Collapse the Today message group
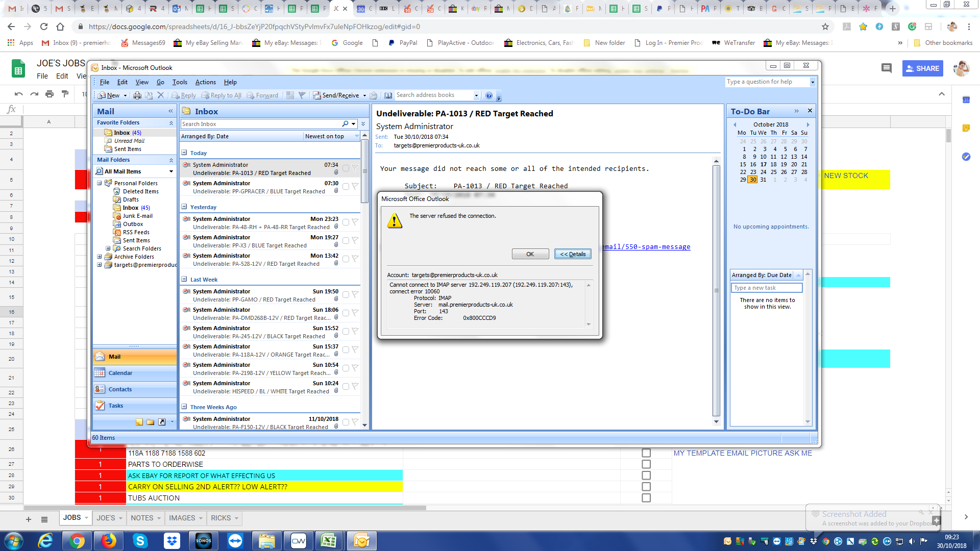Screen dimensions: 980x551 [x=184, y=153]
